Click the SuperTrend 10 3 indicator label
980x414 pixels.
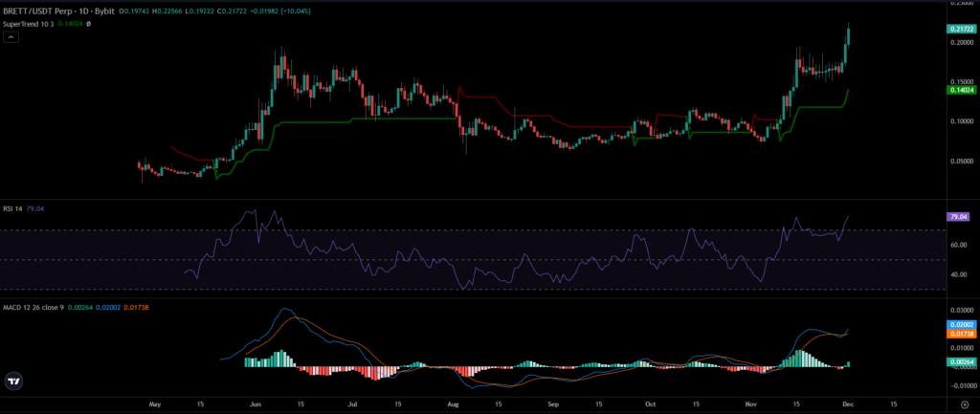tap(28, 24)
